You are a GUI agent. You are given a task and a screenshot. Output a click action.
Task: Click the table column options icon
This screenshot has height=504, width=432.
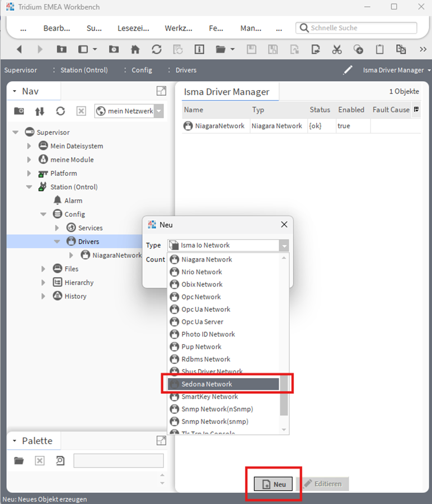click(x=416, y=110)
